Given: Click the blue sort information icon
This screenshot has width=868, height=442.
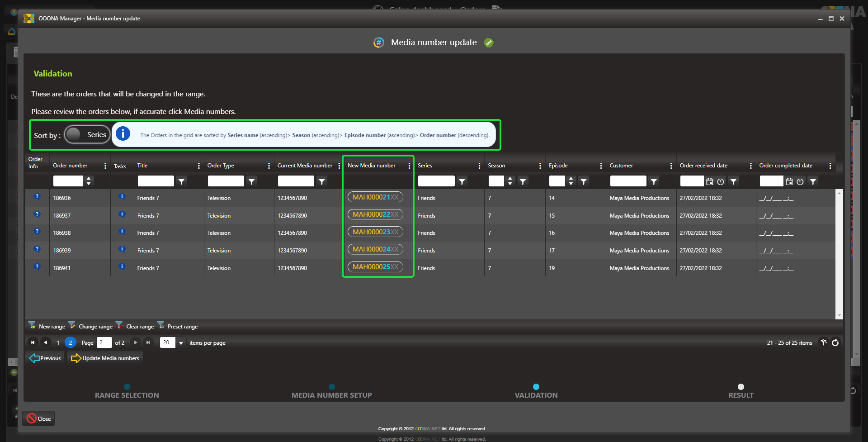Looking at the screenshot, I should (x=123, y=134).
